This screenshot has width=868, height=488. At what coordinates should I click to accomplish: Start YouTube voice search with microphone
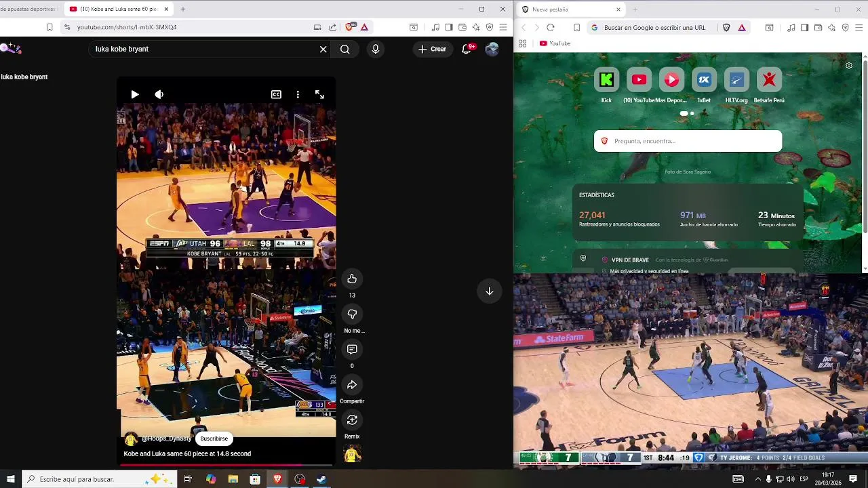point(376,49)
